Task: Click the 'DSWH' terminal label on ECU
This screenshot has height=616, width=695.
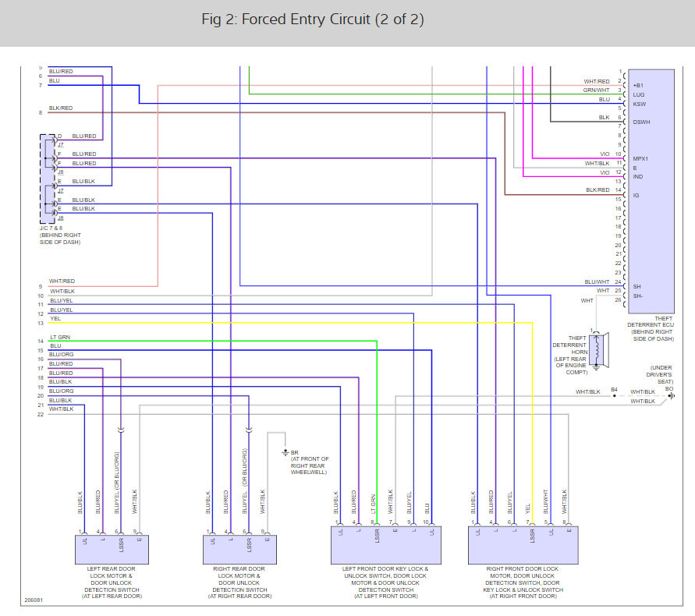Action: [641, 122]
